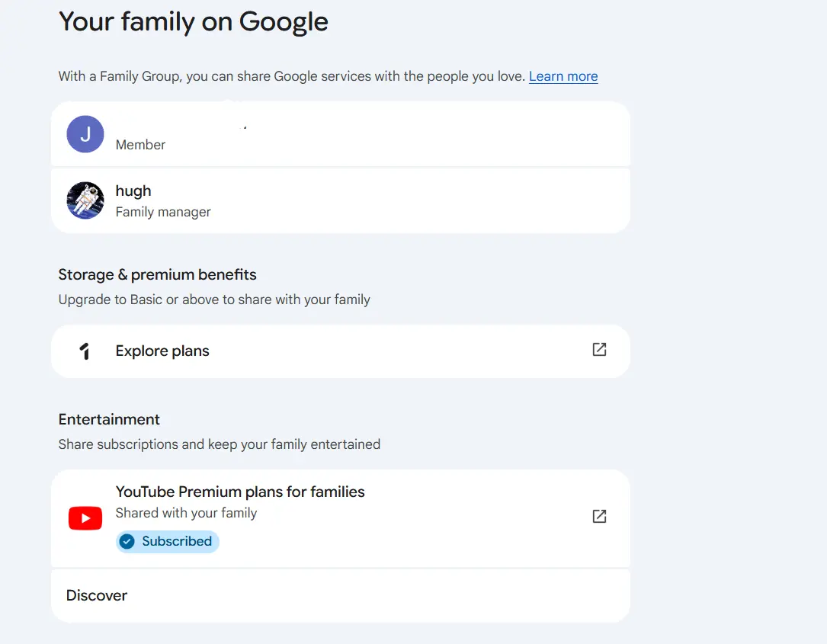Open the Discover row
The height and width of the screenshot is (644, 827).
pos(341,595)
